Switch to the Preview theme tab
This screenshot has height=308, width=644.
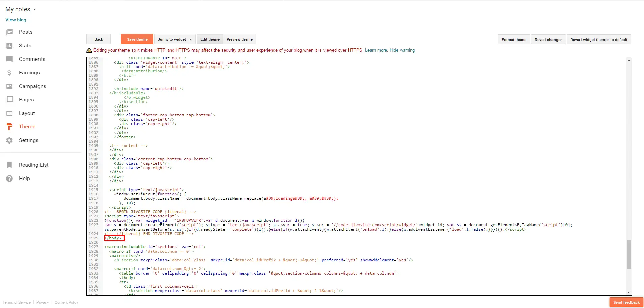239,39
